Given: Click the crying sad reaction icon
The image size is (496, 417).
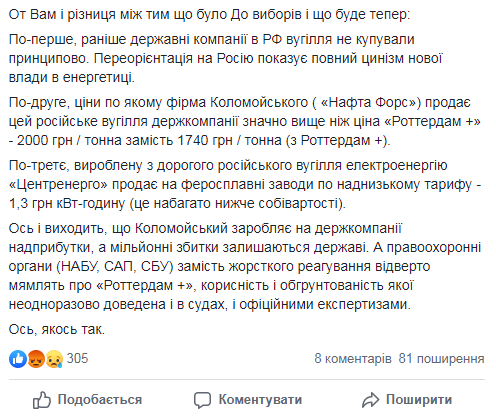Looking at the screenshot, I should pos(54,359).
